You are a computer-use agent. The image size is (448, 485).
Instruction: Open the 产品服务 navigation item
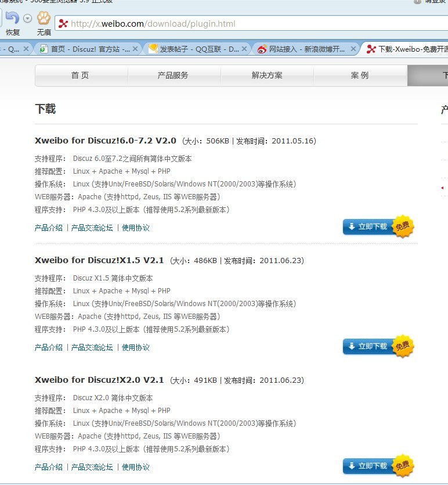pos(174,75)
